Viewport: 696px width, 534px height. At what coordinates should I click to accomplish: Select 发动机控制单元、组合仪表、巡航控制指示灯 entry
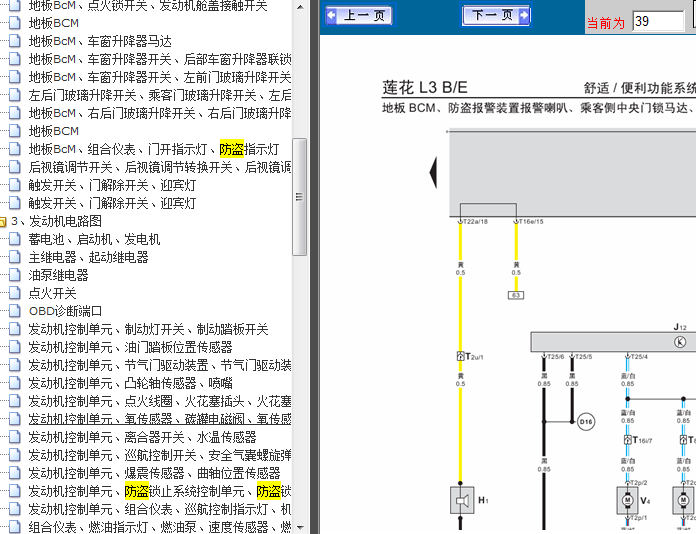[x=160, y=509]
